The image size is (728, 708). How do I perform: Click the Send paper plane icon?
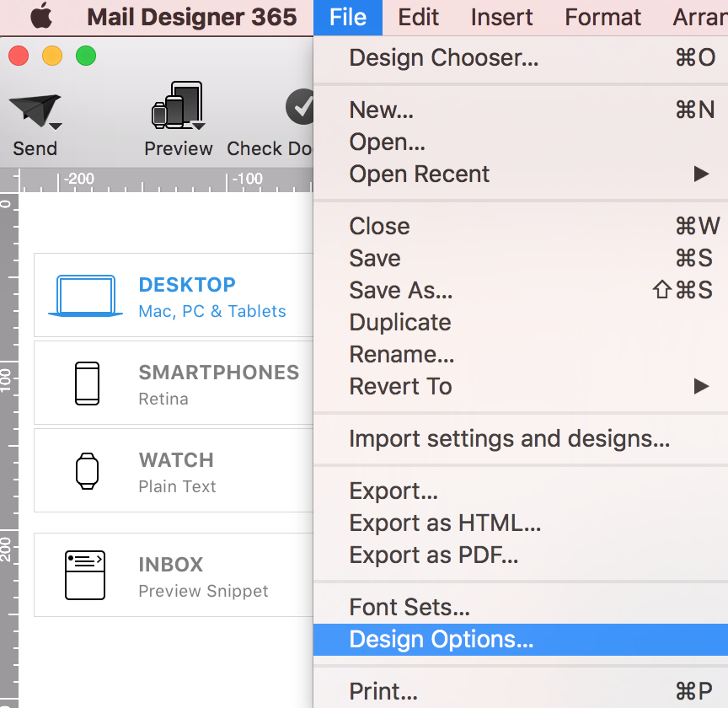tap(34, 111)
